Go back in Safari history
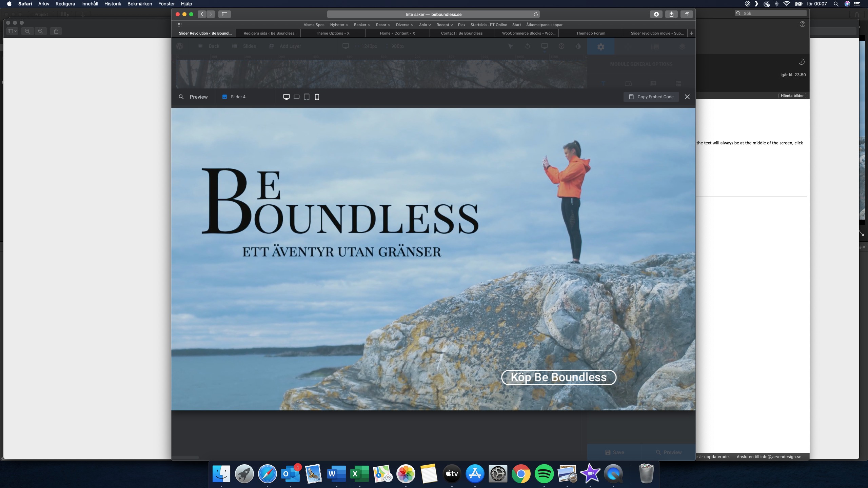This screenshot has height=488, width=868. click(x=202, y=14)
